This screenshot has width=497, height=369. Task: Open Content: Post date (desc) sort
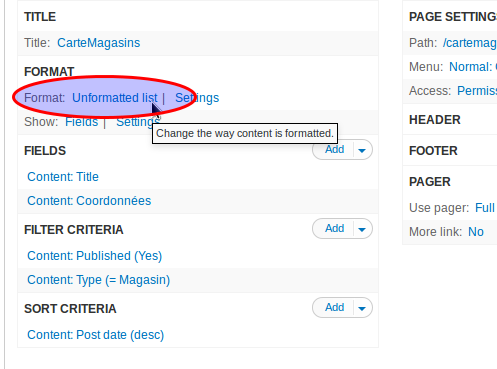[x=96, y=335]
